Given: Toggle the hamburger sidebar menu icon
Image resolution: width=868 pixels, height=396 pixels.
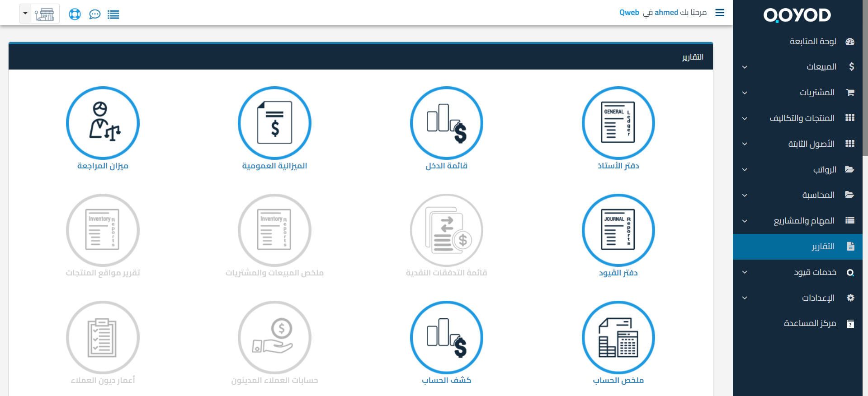Looking at the screenshot, I should pyautogui.click(x=720, y=13).
